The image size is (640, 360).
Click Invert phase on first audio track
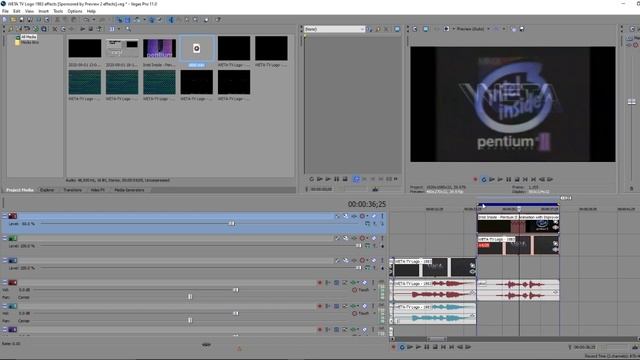click(x=328, y=282)
